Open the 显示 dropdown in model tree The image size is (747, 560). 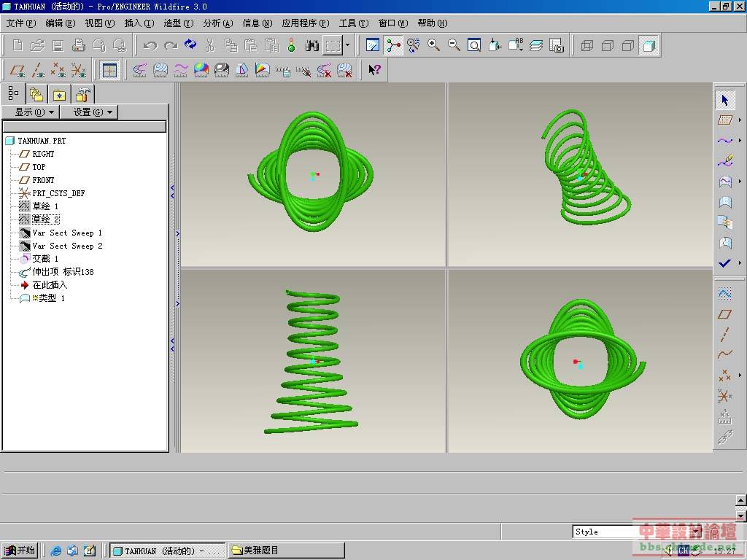pos(35,112)
